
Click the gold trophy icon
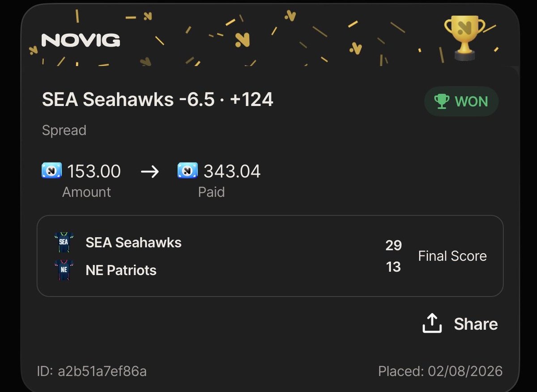(464, 38)
